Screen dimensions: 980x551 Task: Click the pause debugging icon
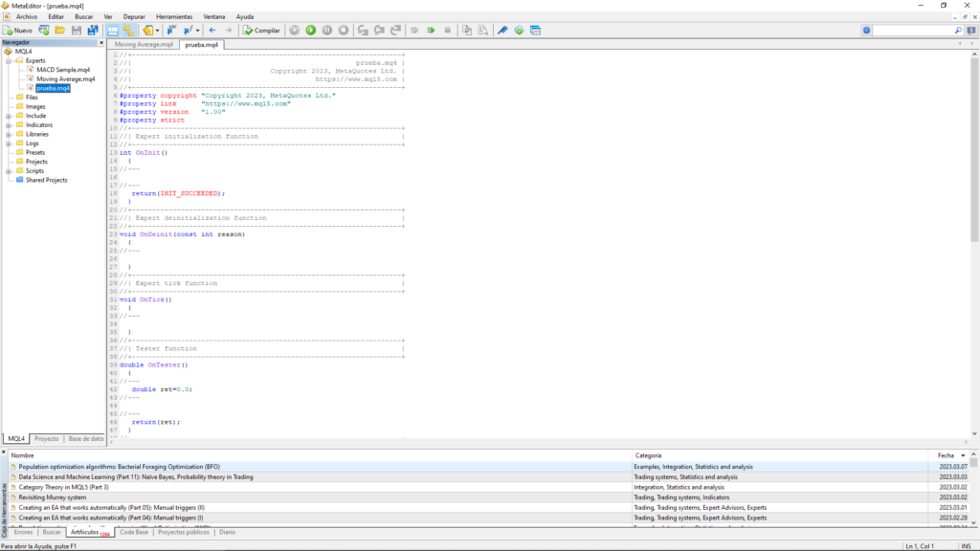(x=327, y=30)
